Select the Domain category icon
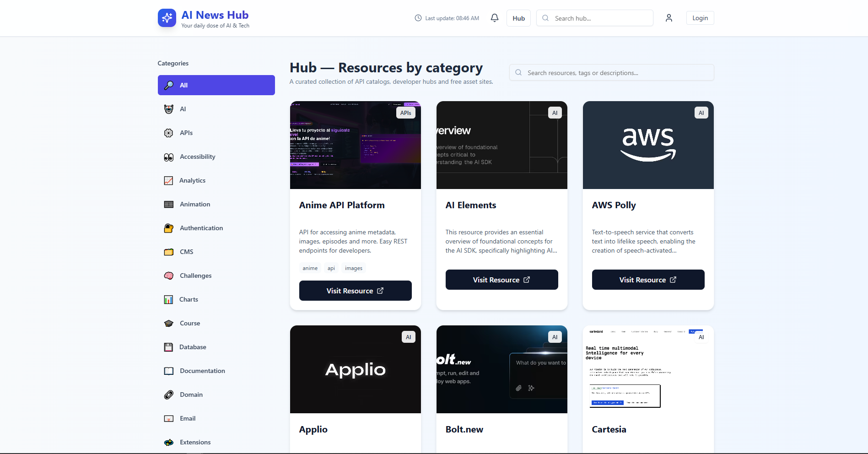This screenshot has width=868, height=454. coord(168,395)
